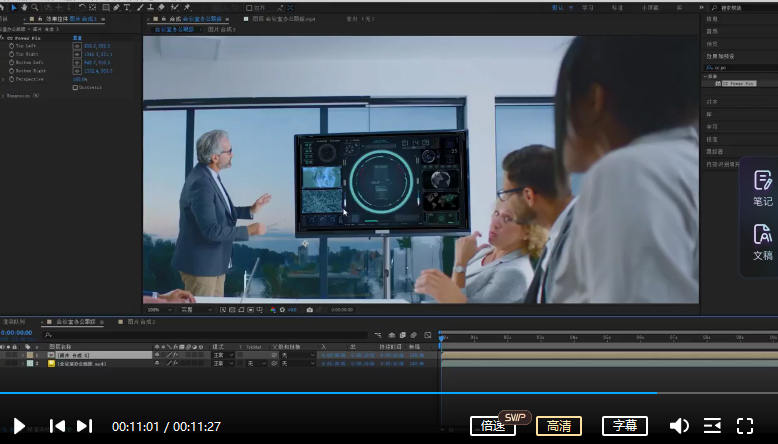Skip to the next video
The image size is (778, 444).
85,426
